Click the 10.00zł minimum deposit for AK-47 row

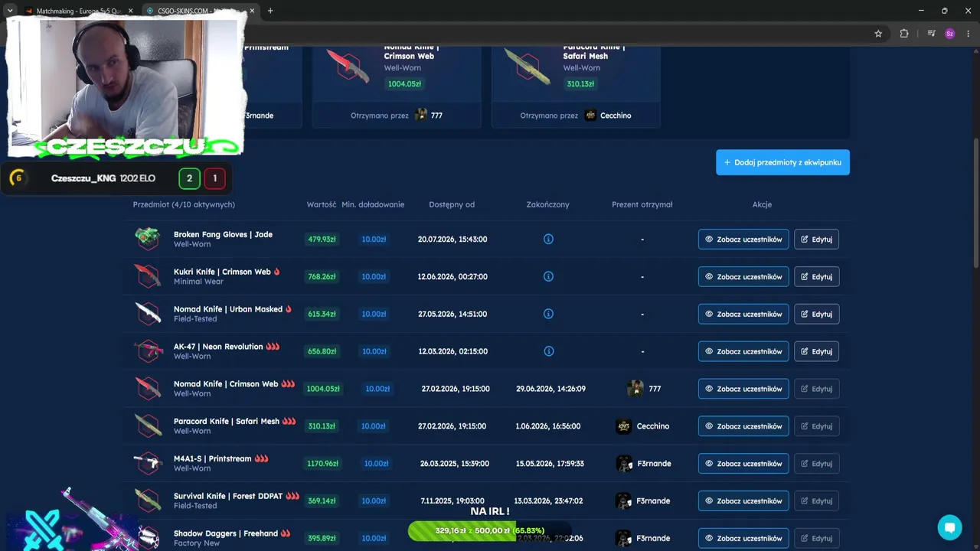pyautogui.click(x=374, y=352)
